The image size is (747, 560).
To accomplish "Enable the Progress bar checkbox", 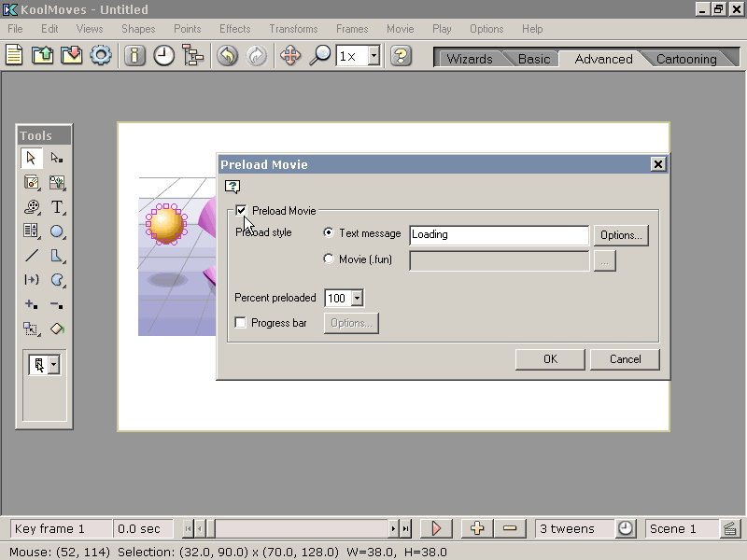I will pyautogui.click(x=241, y=323).
